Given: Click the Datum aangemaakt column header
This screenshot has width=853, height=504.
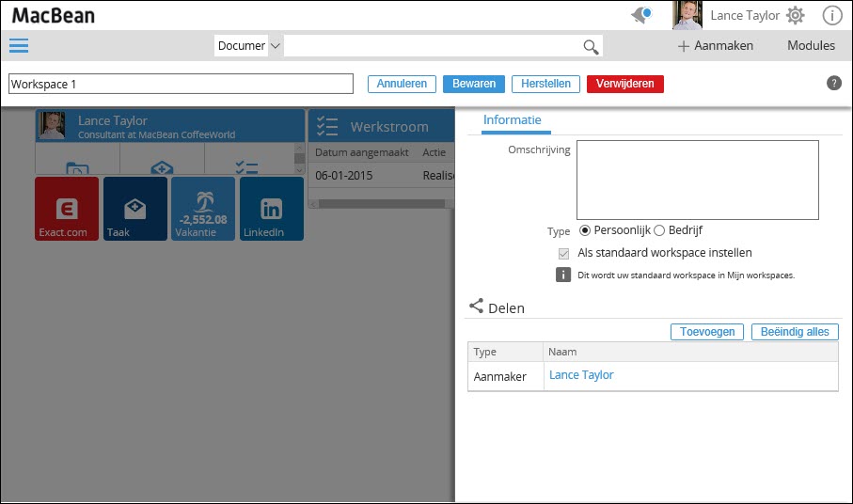Looking at the screenshot, I should tap(362, 152).
